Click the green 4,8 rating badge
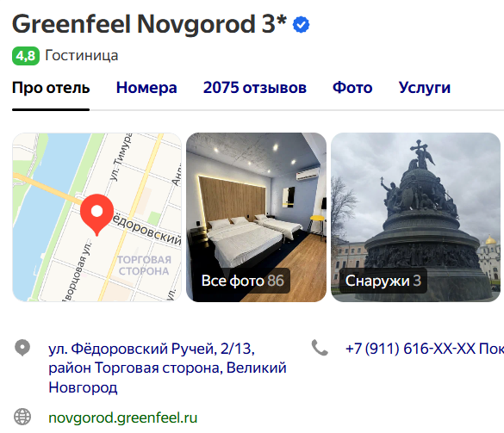Image resolution: width=504 pixels, height=433 pixels. (x=26, y=56)
